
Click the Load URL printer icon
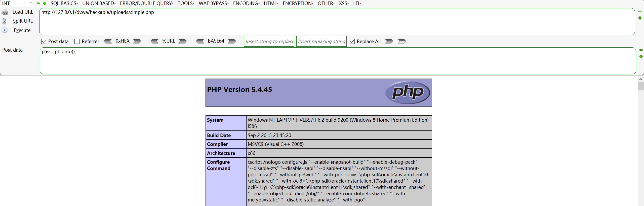point(5,12)
